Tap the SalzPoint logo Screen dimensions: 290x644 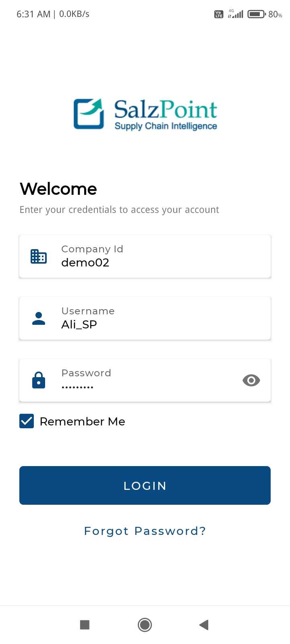tap(145, 114)
